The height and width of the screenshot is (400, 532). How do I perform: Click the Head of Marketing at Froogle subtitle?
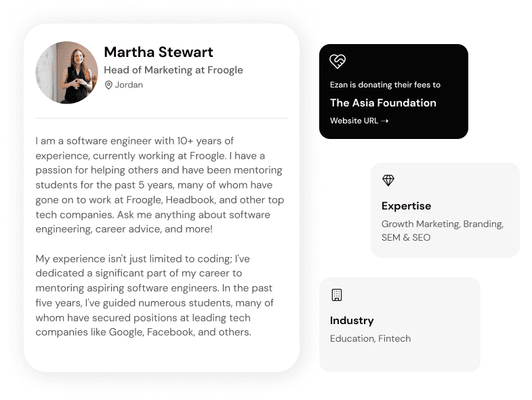pos(173,70)
